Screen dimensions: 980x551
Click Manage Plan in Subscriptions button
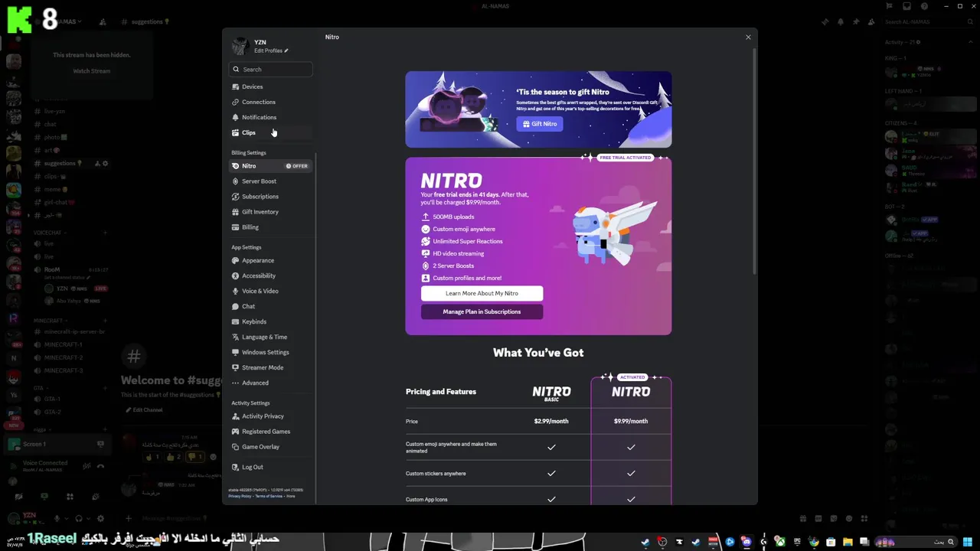[x=482, y=311]
